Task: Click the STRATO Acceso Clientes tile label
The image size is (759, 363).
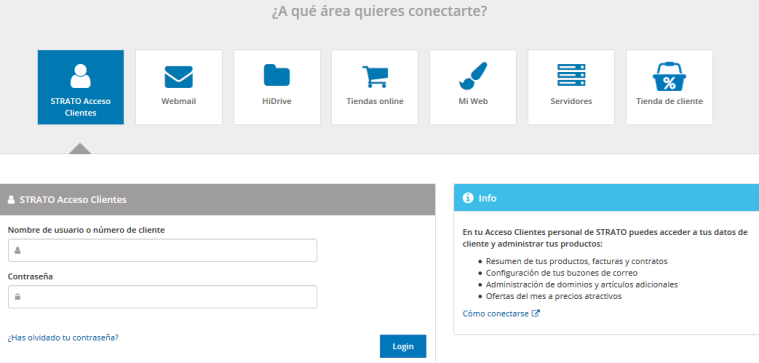Action: [x=80, y=107]
